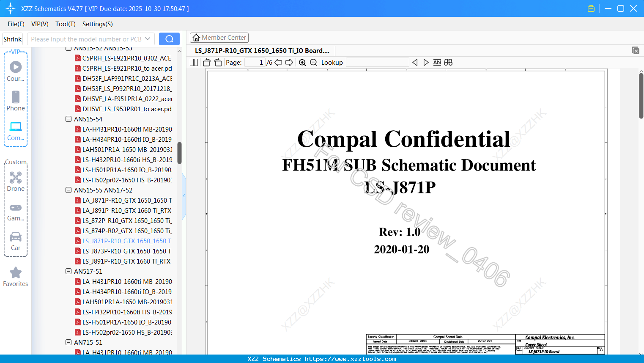
Task: Toggle the Abi whole-word match icon
Action: click(x=437, y=63)
